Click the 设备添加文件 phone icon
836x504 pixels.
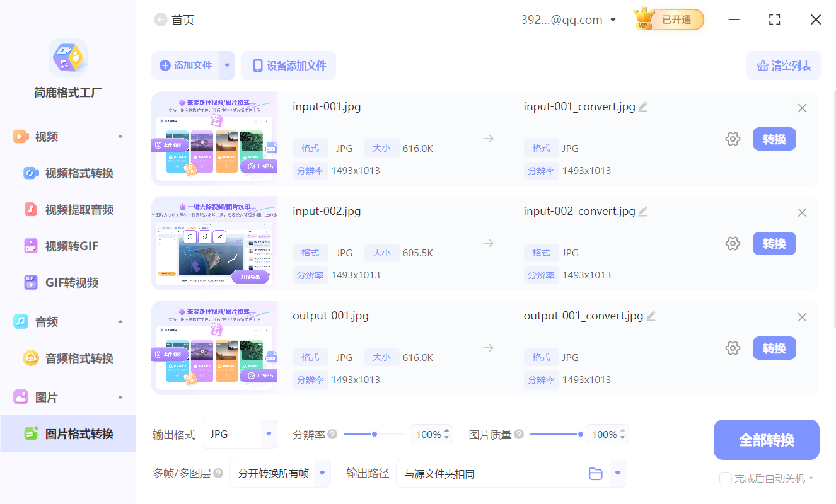[x=258, y=66]
